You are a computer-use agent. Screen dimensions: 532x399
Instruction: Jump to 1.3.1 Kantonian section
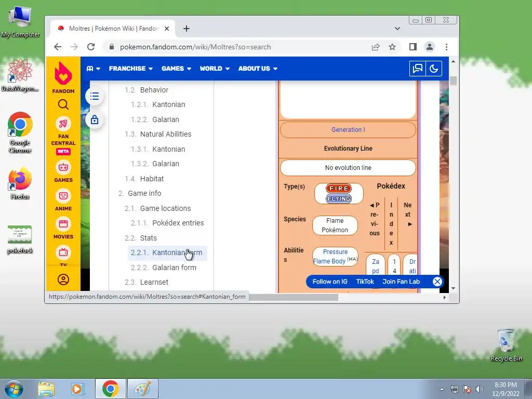[158, 149]
